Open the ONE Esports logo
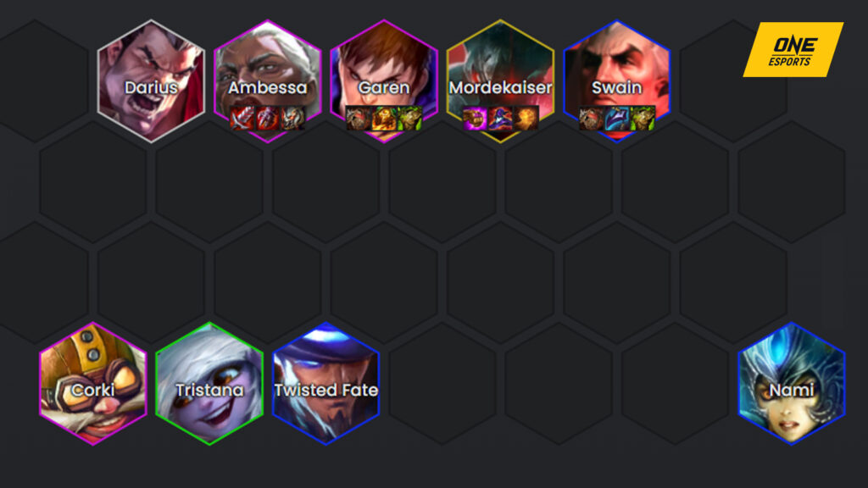The width and height of the screenshot is (868, 488). [793, 50]
